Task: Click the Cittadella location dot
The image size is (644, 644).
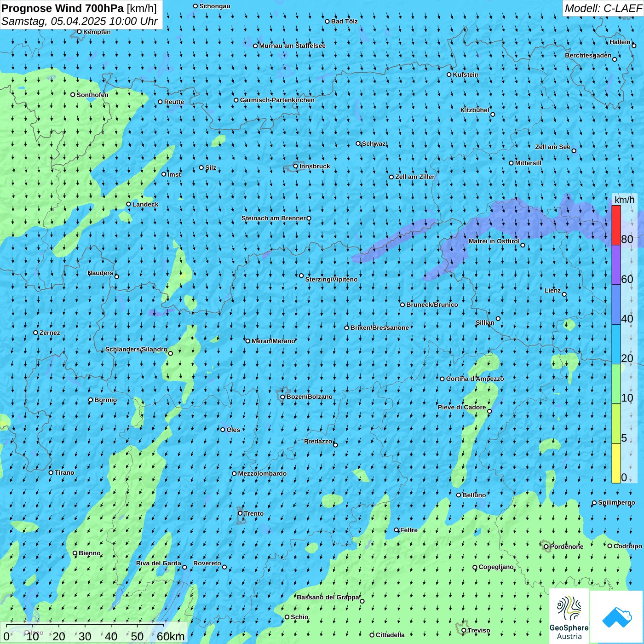Action: 372,635
